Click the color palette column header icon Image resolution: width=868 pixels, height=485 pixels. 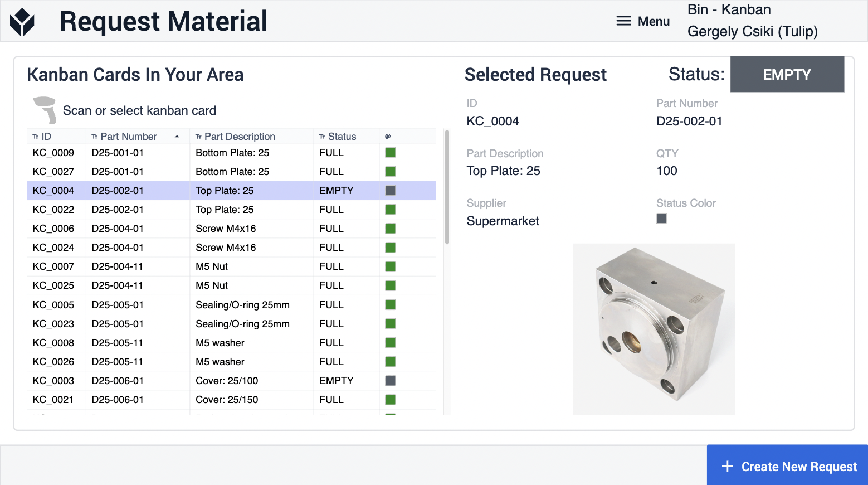point(388,137)
